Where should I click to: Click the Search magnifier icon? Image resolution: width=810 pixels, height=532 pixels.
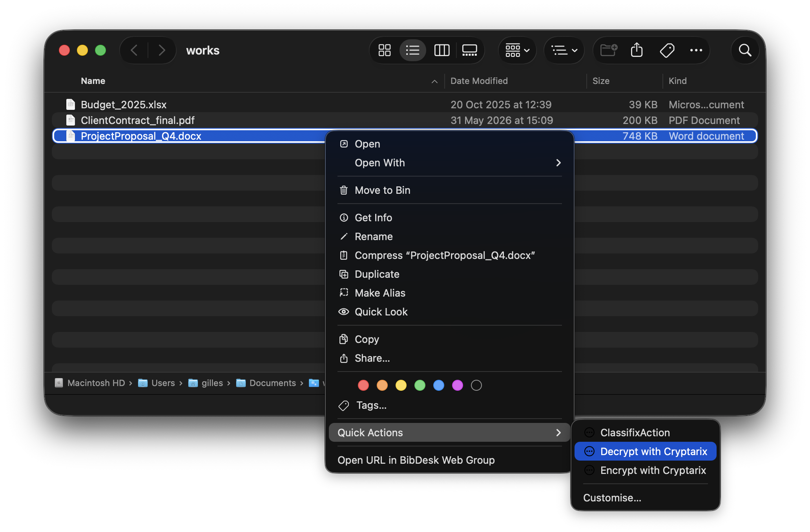(745, 50)
